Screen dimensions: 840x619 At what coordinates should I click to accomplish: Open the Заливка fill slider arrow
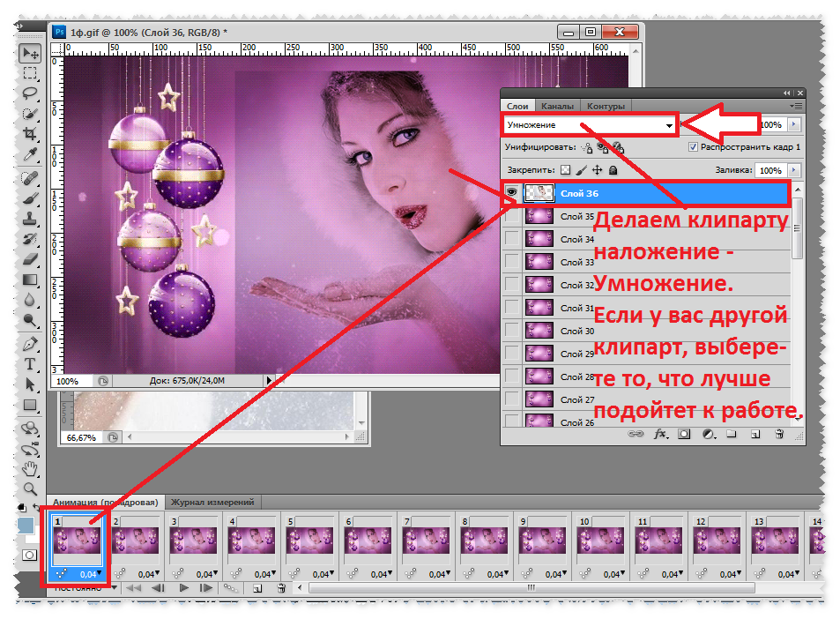point(794,170)
